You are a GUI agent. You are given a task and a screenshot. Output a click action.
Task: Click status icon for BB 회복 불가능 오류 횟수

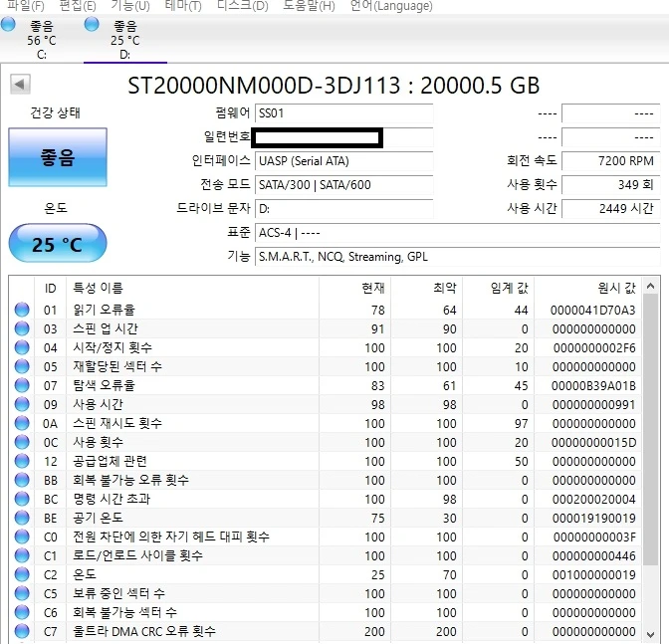22,480
